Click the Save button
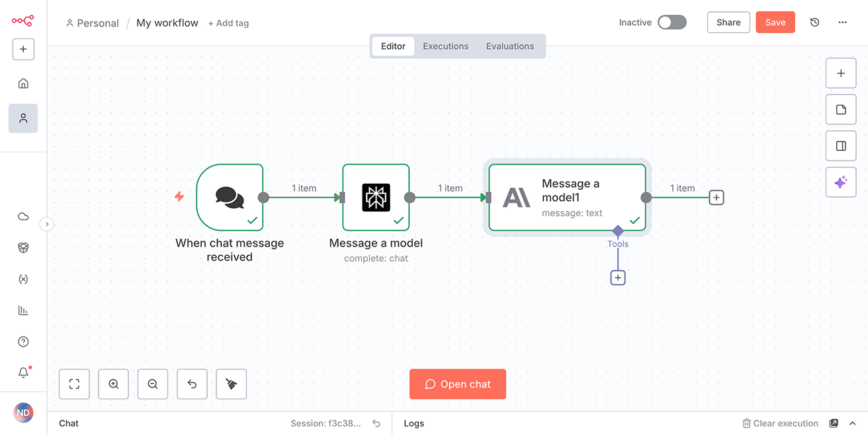The height and width of the screenshot is (435, 868). coord(775,22)
